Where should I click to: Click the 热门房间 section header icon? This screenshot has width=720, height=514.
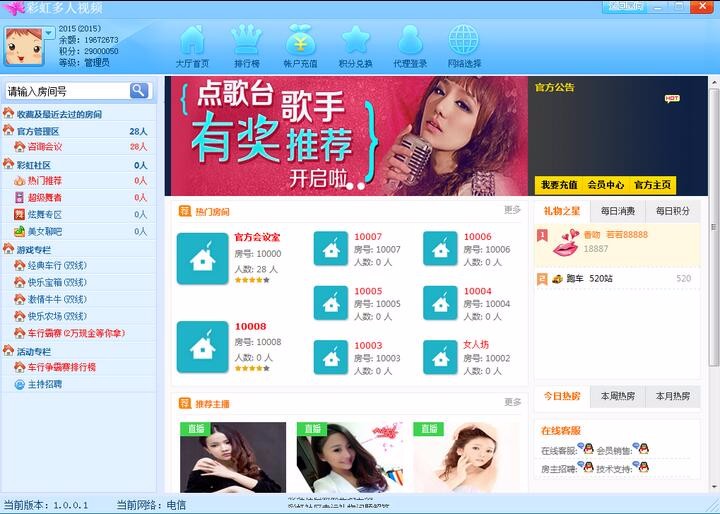(185, 211)
